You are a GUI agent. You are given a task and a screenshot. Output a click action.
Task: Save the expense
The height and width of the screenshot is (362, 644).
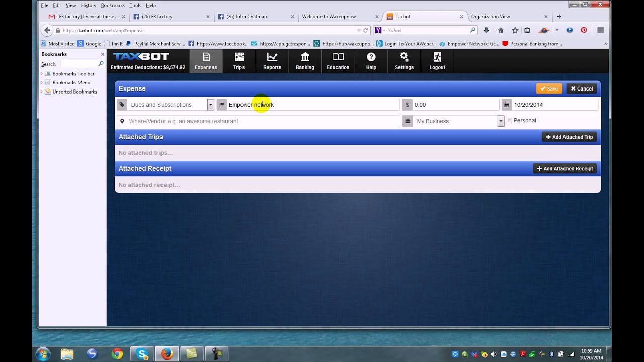coord(549,88)
